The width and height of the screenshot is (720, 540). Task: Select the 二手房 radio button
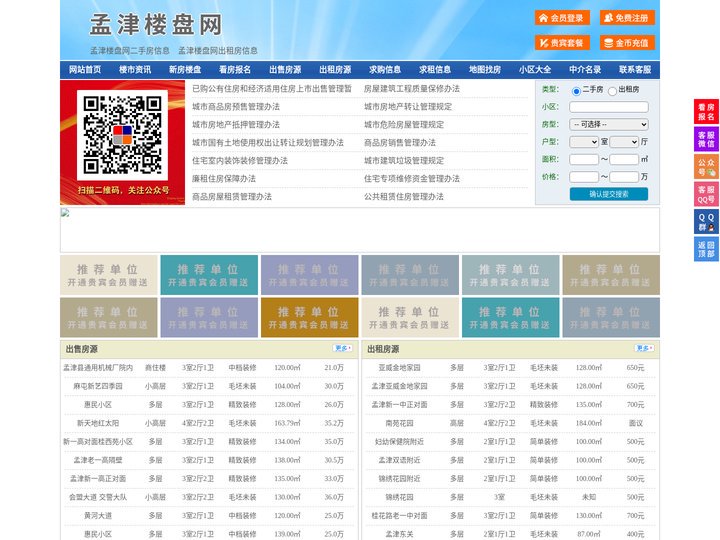576,91
